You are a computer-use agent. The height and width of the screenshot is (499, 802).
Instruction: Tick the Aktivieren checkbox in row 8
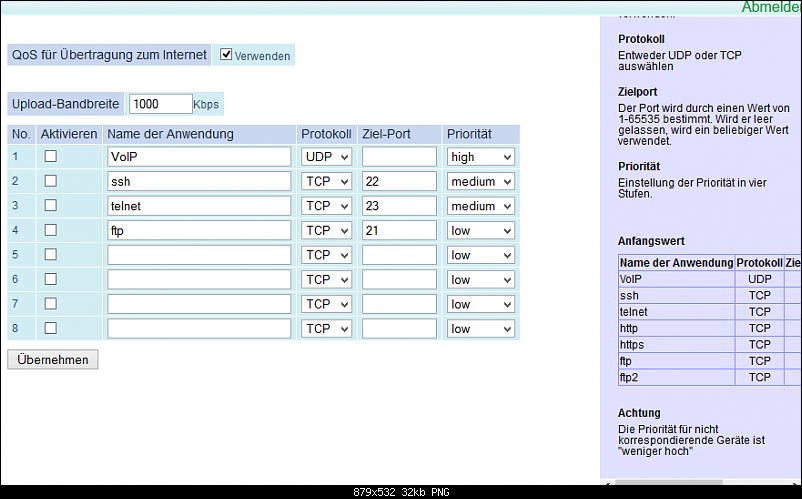point(51,328)
